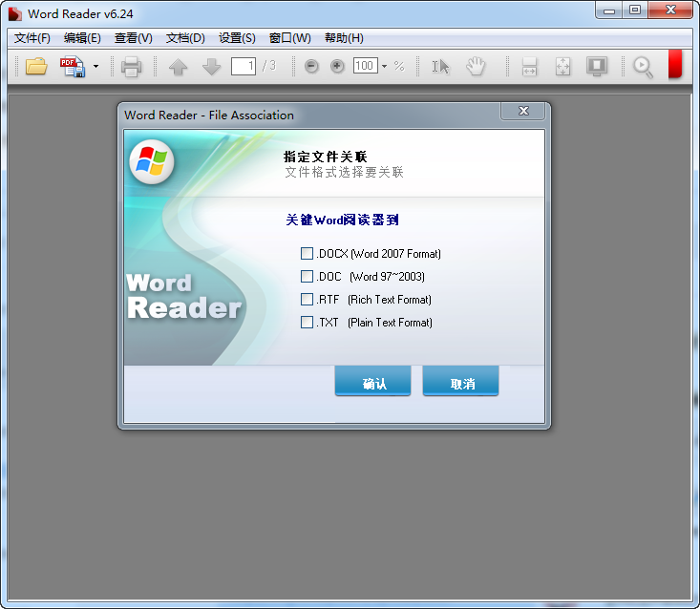Check the .TXT Plain Text Format box

pyautogui.click(x=307, y=322)
